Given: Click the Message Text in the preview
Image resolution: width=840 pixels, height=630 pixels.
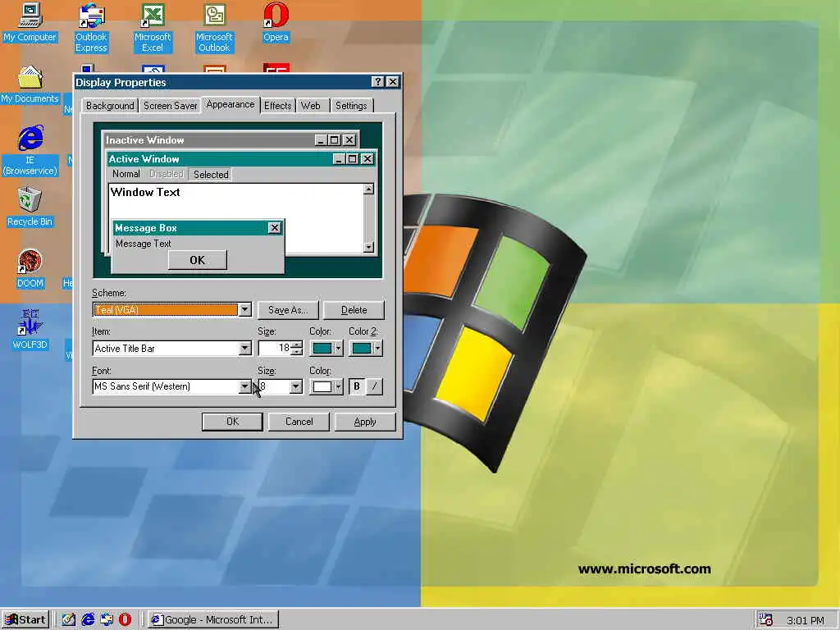Looking at the screenshot, I should pos(143,244).
